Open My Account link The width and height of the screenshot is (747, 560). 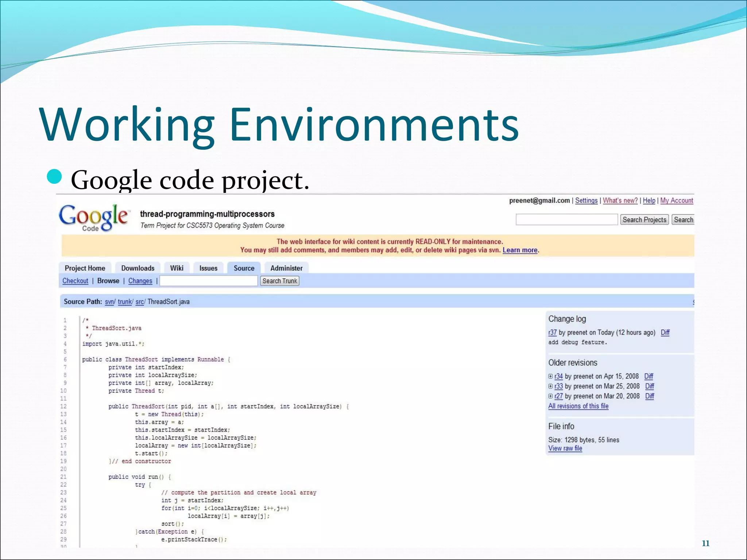677,201
